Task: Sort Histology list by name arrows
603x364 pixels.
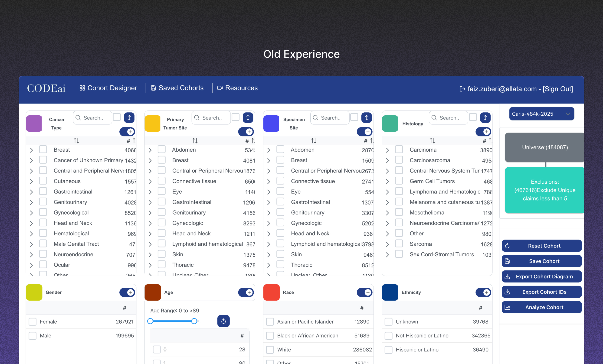Action: coord(433,141)
